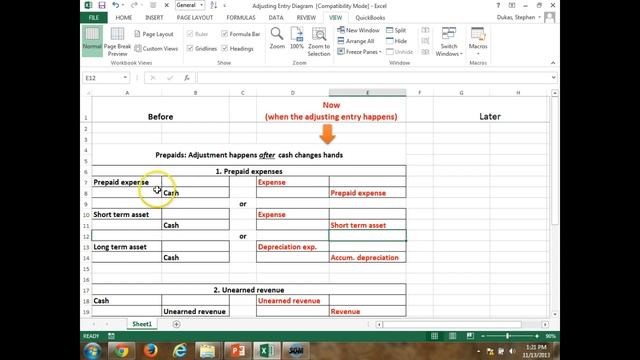The height and width of the screenshot is (360, 640).
Task: Expand the formula bar chevron
Action: [x=553, y=78]
